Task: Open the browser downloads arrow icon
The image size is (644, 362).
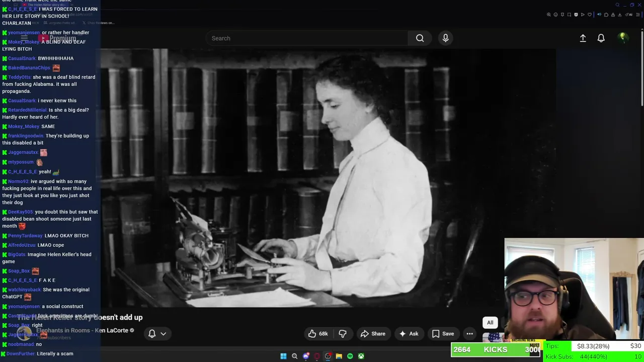Action: point(620,15)
